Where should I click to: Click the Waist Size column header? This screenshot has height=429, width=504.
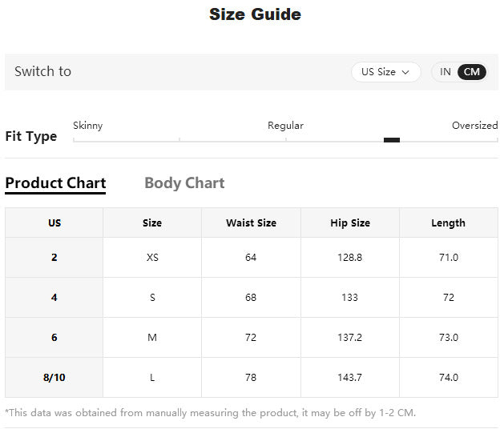pyautogui.click(x=251, y=223)
